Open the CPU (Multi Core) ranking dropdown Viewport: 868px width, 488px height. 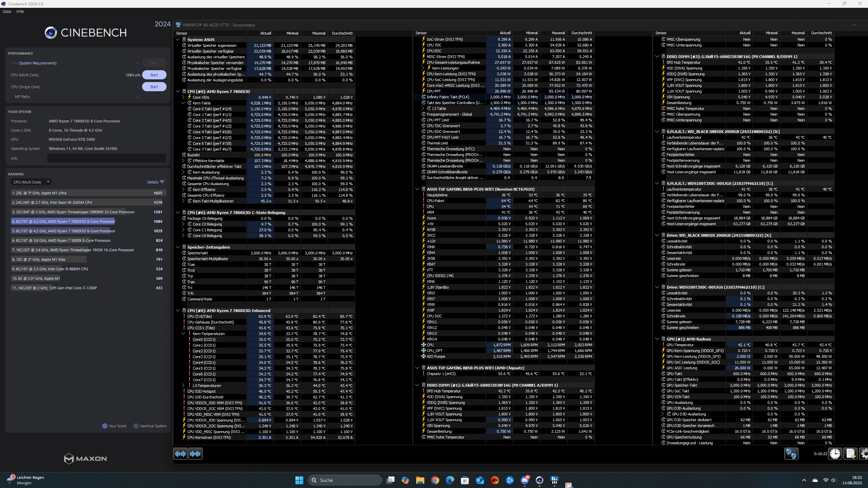click(31, 182)
